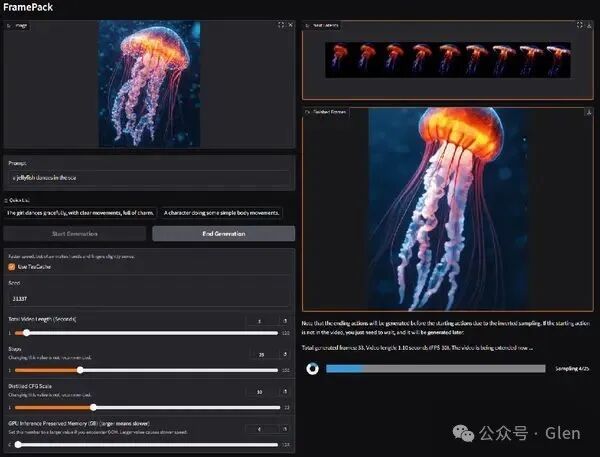Click the End Generation button
Image resolution: width=600 pixels, height=457 pixels.
pos(223,233)
